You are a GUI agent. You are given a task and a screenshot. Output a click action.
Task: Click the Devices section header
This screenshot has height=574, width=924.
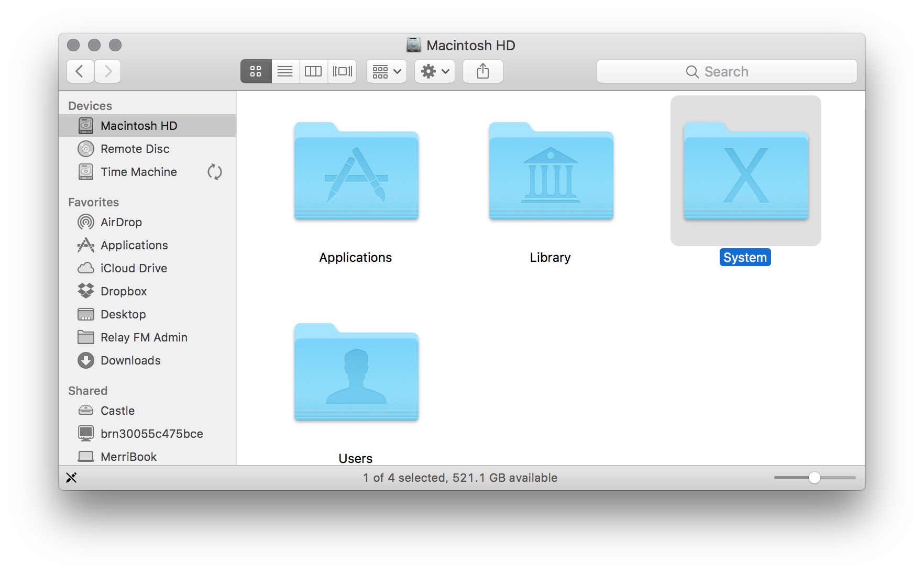pyautogui.click(x=90, y=106)
